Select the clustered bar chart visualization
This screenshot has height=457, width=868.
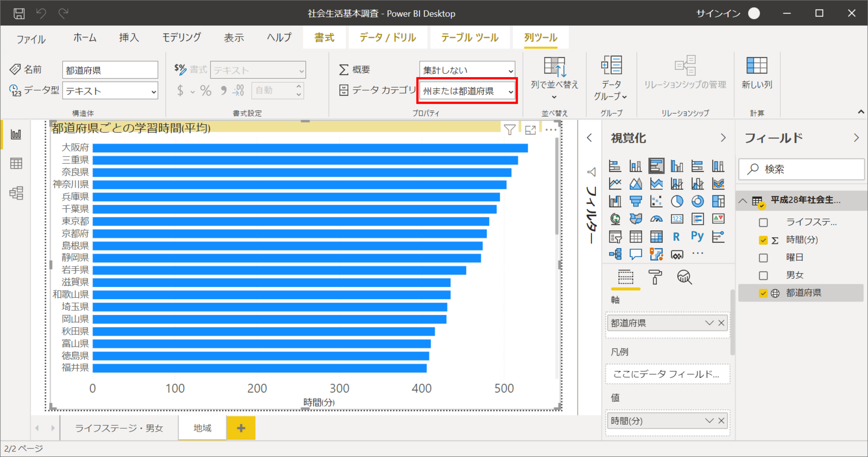click(x=656, y=166)
